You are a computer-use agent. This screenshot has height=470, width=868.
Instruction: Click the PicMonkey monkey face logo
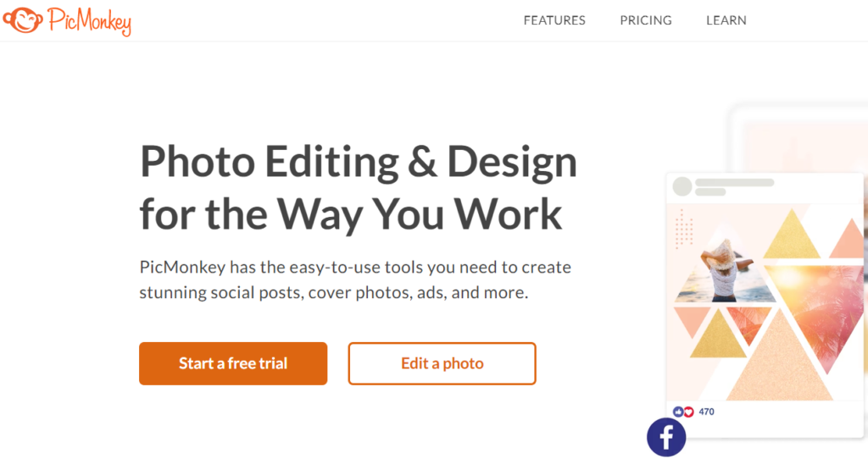pyautogui.click(x=20, y=19)
